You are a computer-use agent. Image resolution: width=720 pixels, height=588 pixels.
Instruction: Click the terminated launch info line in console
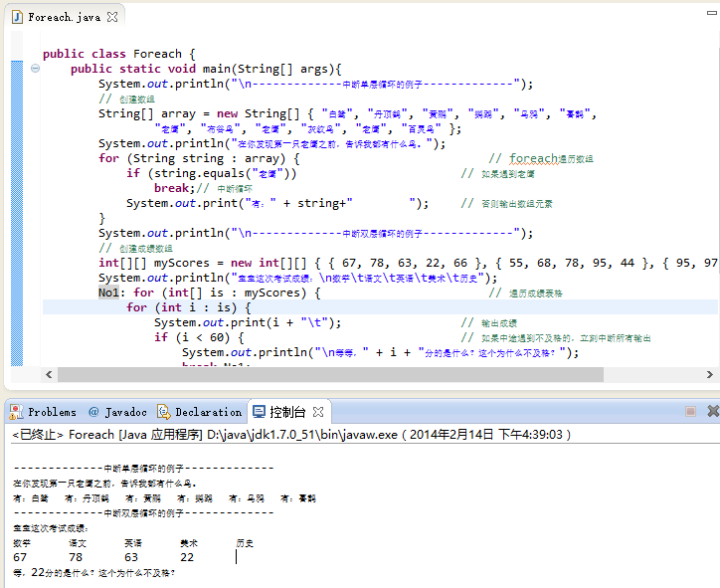pyautogui.click(x=291, y=435)
